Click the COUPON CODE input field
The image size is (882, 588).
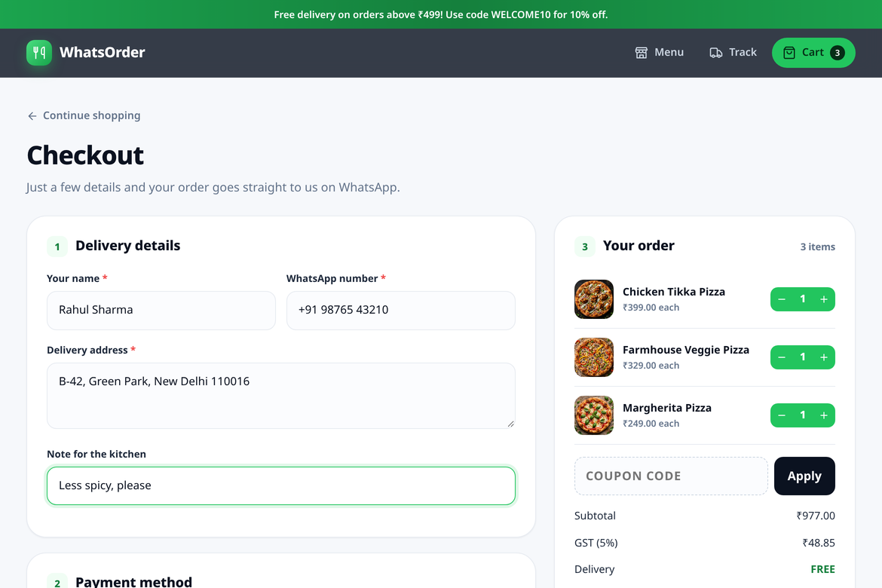click(x=671, y=476)
